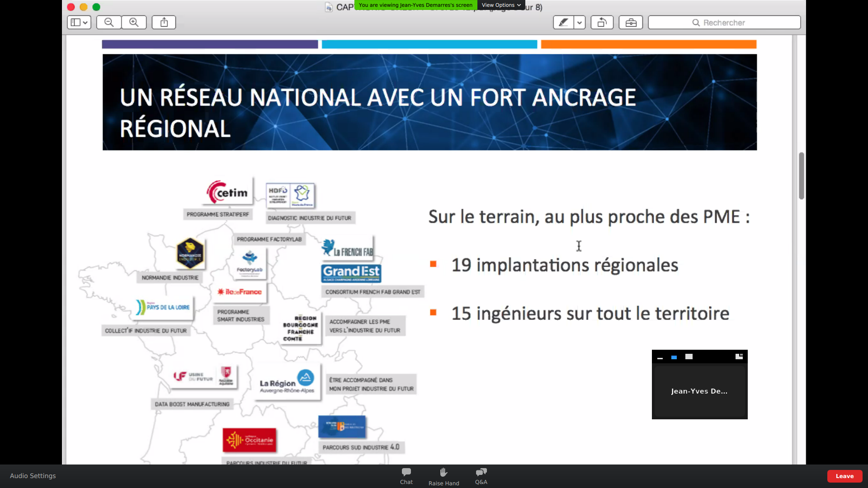The height and width of the screenshot is (488, 868).
Task: Click '15 ingénieurs sur tout le territoire' text
Action: pos(590,314)
